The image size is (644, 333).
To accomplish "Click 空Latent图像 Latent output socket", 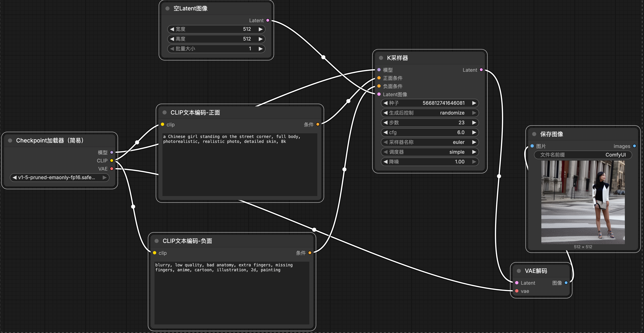I will pos(268,20).
